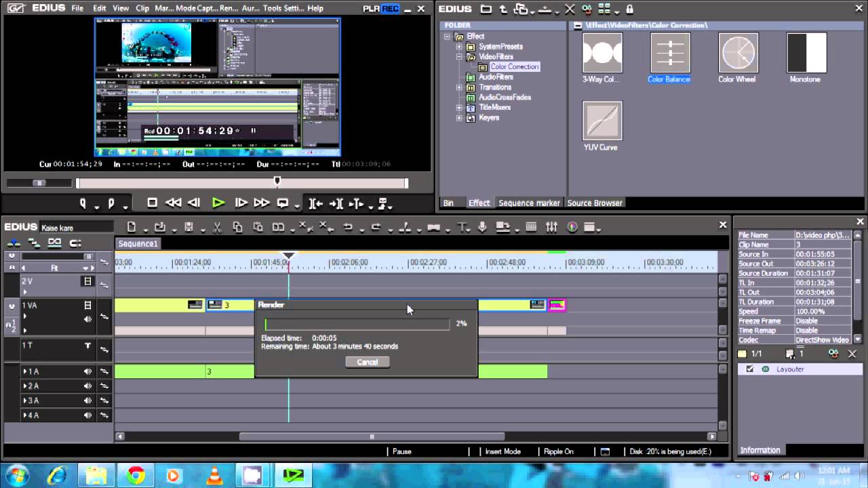This screenshot has width=868, height=488.
Task: Click the Lock icon in the Effect panel toolbar
Action: pos(630,9)
